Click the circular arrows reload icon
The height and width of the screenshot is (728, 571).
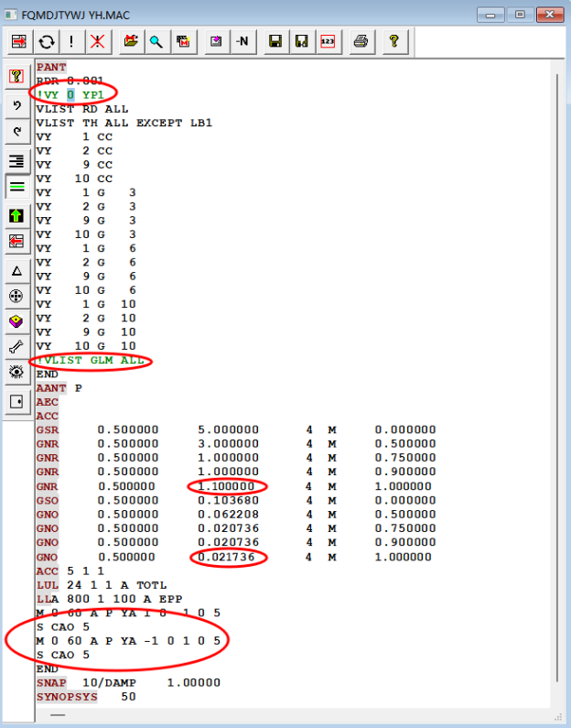pyautogui.click(x=46, y=42)
